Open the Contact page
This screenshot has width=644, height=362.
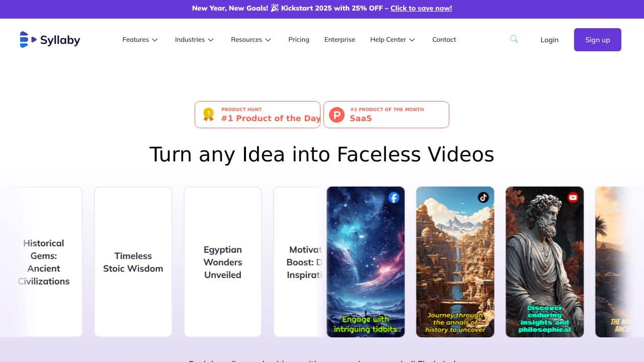pyautogui.click(x=444, y=40)
